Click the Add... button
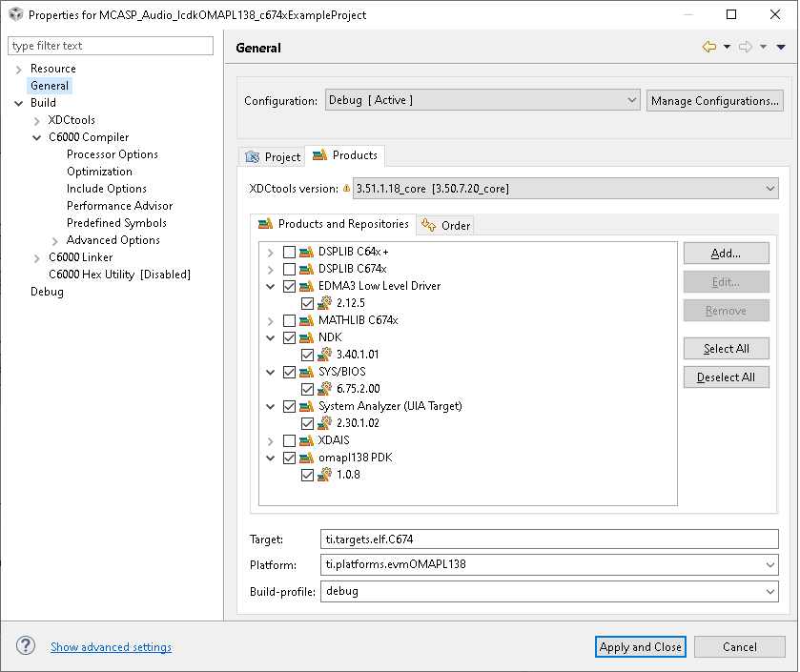 point(726,253)
